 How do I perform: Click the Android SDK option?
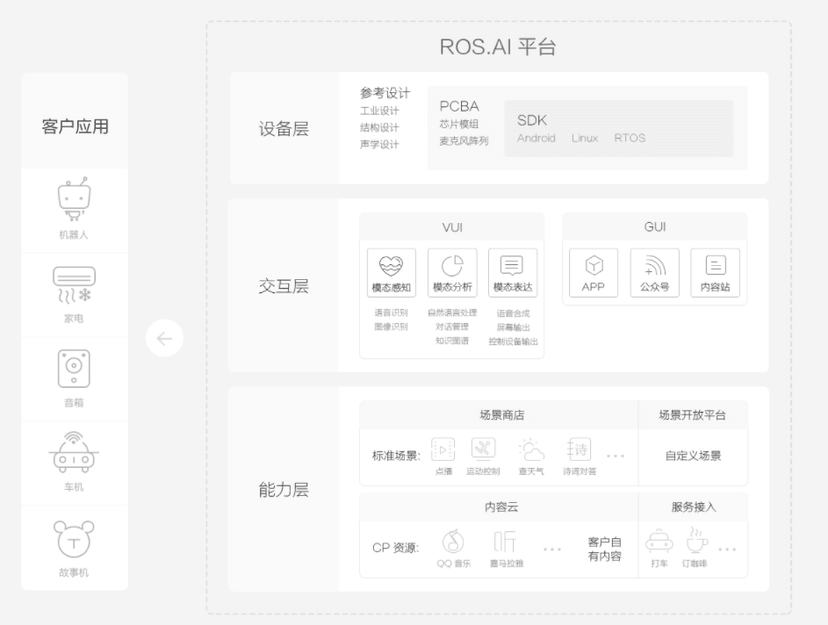tap(536, 138)
